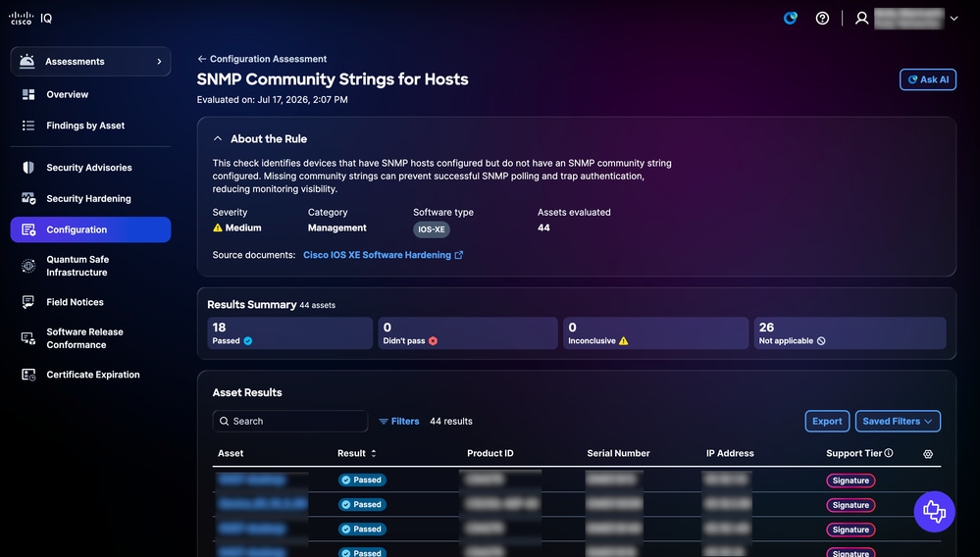The image size is (980, 557).
Task: Open the table column settings gear
Action: point(928,454)
